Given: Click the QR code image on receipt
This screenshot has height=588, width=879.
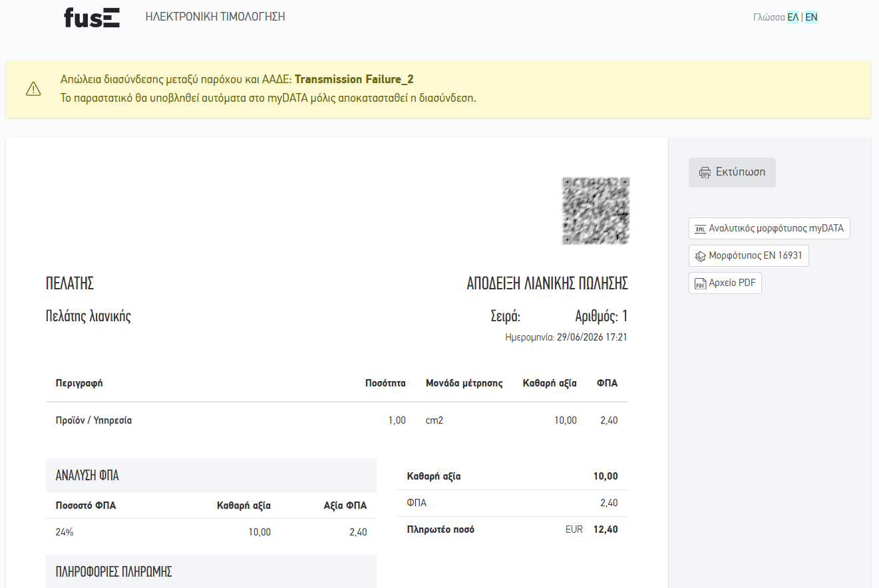Looking at the screenshot, I should coord(596,210).
